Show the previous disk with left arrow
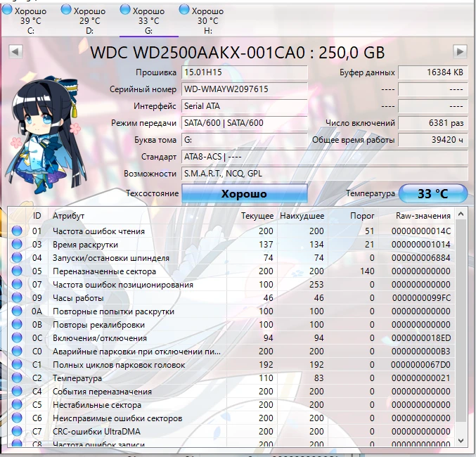The image size is (476, 457). [15, 51]
